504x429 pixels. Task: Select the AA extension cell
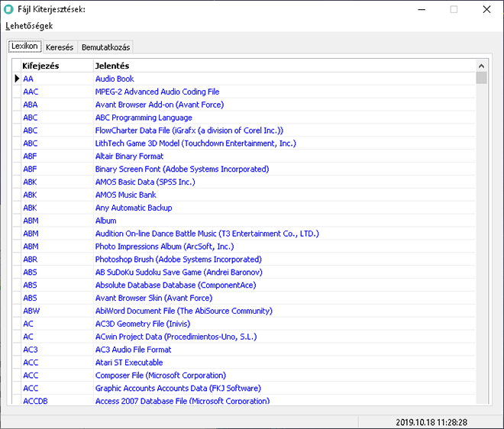tap(57, 79)
